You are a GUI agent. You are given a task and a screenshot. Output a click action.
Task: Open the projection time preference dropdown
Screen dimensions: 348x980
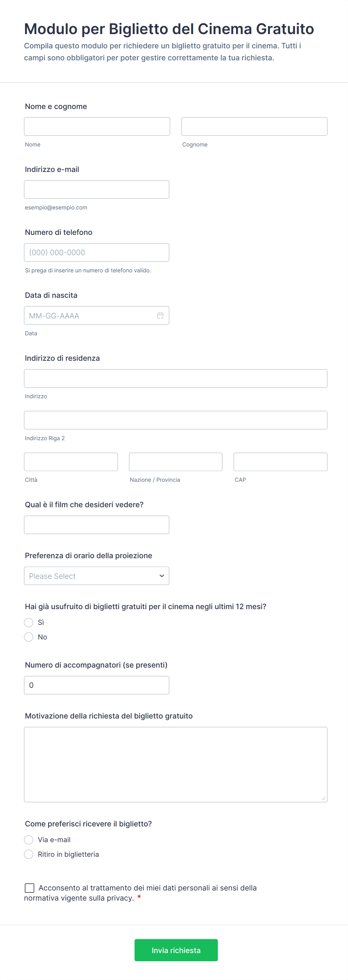97,576
